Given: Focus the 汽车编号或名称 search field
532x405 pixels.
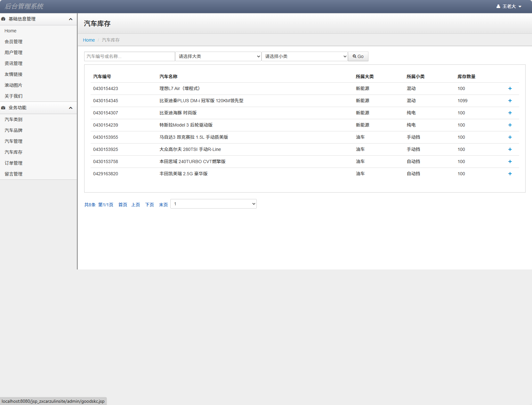Looking at the screenshot, I should point(129,56).
